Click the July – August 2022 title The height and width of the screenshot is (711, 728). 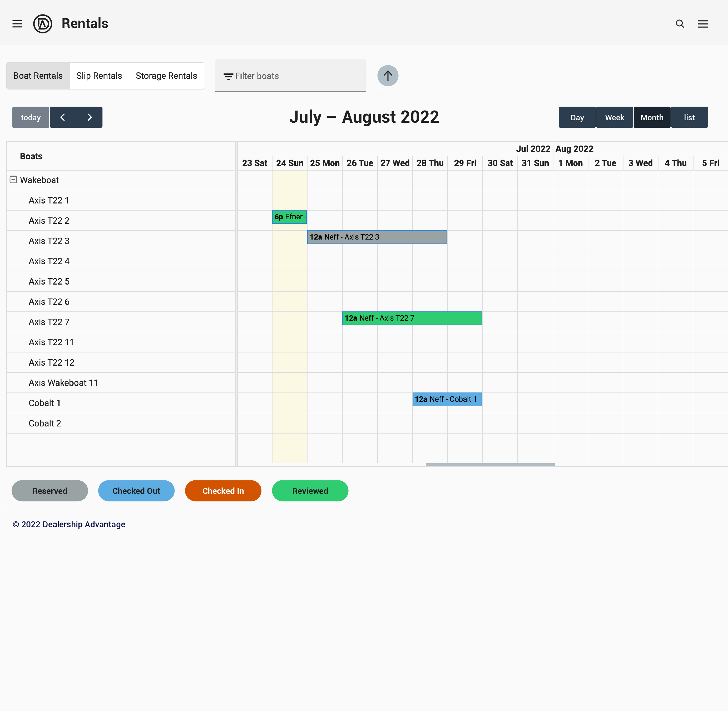click(x=364, y=117)
